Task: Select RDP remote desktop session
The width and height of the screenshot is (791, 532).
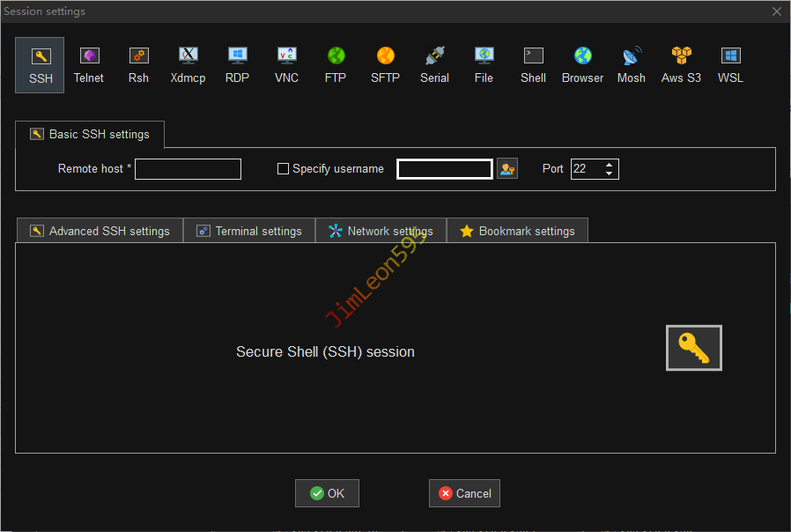Action: (x=237, y=65)
